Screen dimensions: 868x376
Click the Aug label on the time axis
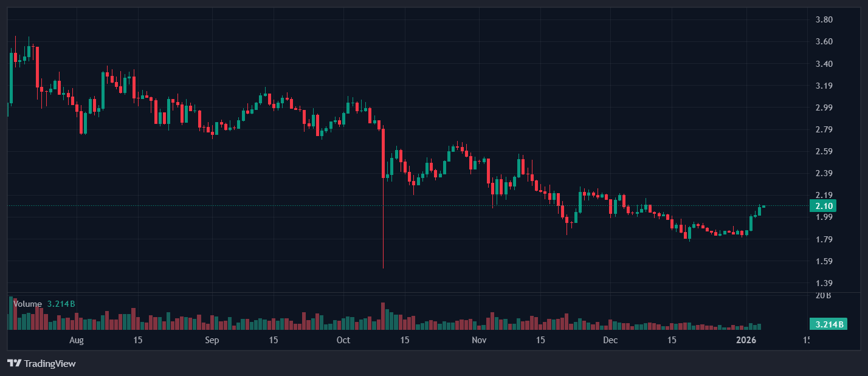pos(76,340)
